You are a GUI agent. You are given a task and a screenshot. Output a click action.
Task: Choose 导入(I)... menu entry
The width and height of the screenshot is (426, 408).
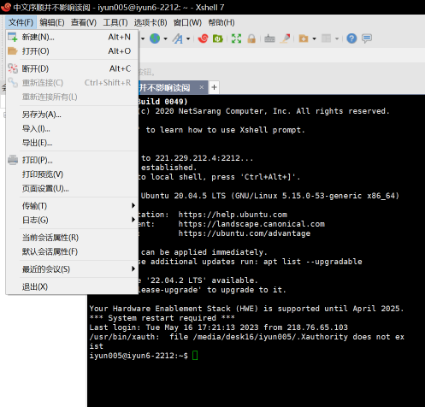[72, 129]
